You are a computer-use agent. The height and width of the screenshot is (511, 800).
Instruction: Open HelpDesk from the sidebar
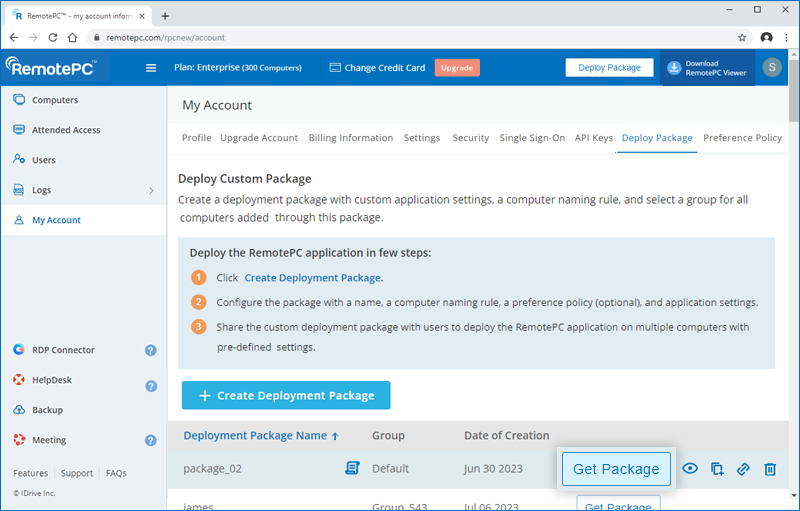pos(52,380)
